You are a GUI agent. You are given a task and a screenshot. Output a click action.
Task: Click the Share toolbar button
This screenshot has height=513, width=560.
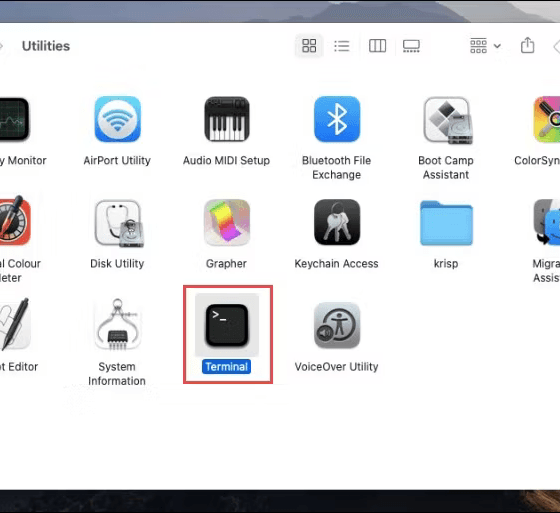pos(528,45)
